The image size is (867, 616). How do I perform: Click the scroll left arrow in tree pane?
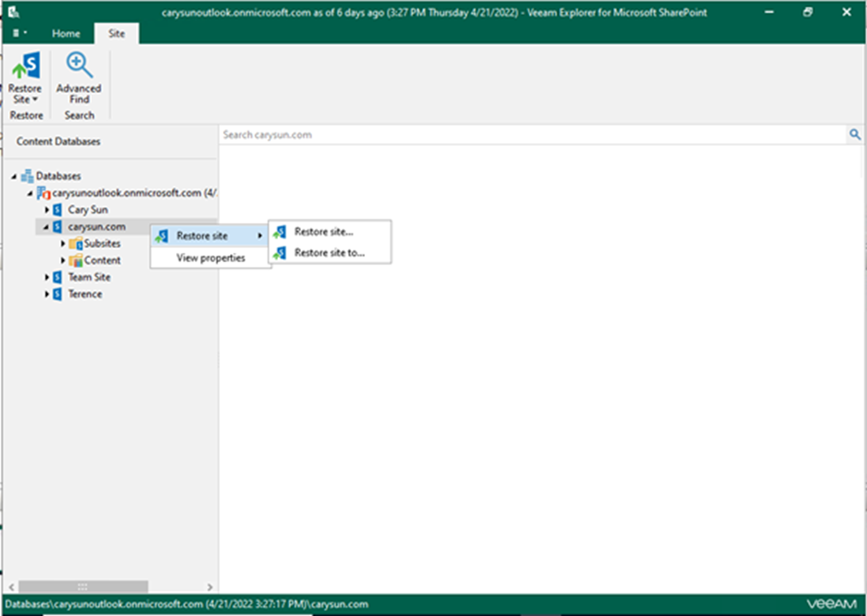(x=12, y=587)
